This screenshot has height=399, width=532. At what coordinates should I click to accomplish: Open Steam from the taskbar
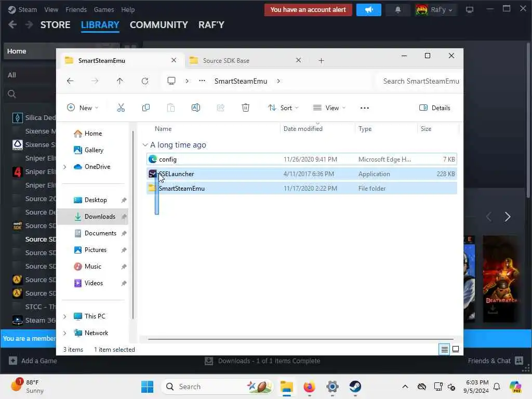355,387
